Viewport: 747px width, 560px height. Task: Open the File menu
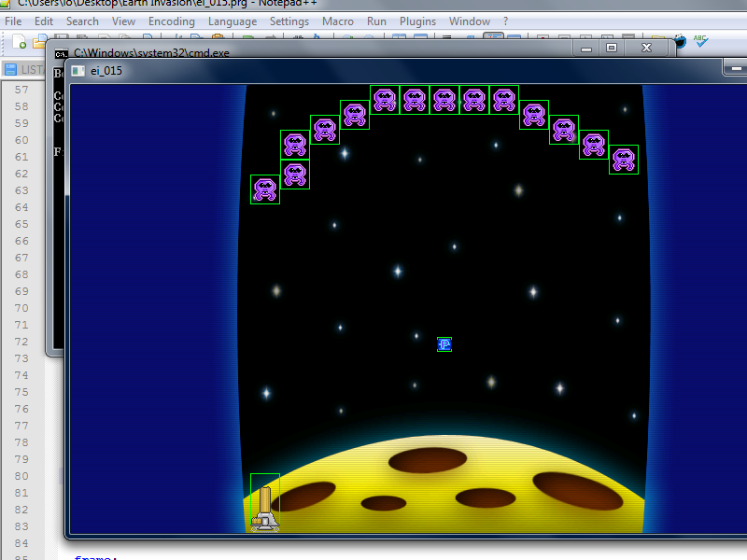(13, 21)
